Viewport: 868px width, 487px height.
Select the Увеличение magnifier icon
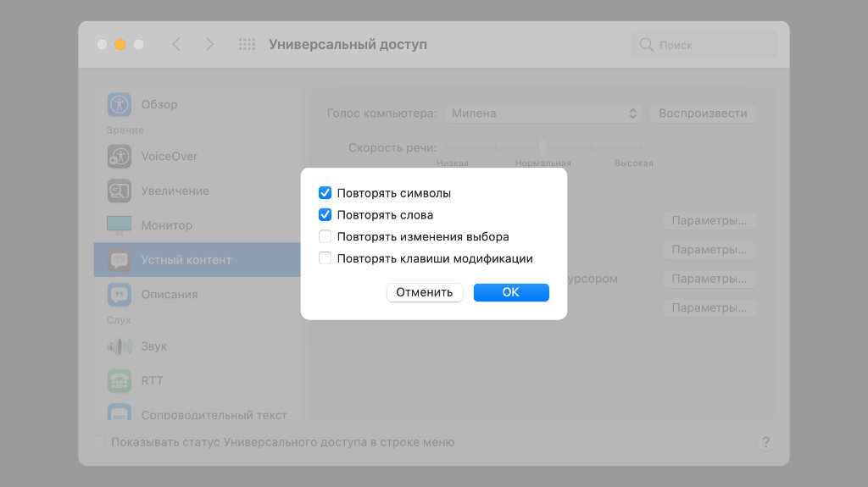point(119,191)
